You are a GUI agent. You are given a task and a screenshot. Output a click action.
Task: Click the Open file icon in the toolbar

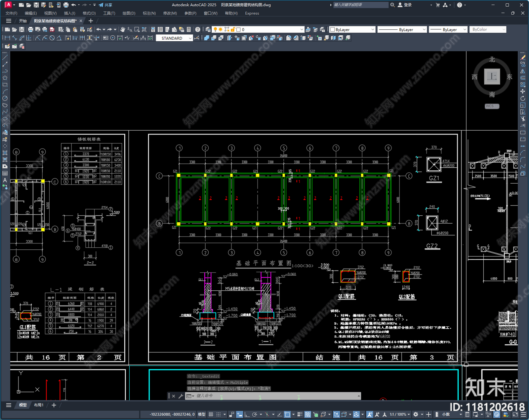tap(15, 29)
